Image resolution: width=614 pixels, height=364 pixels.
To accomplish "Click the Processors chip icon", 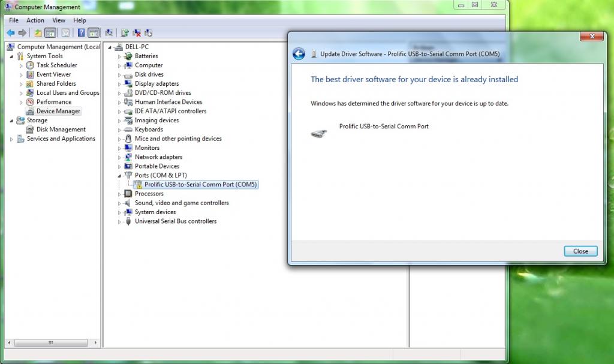I will click(128, 194).
